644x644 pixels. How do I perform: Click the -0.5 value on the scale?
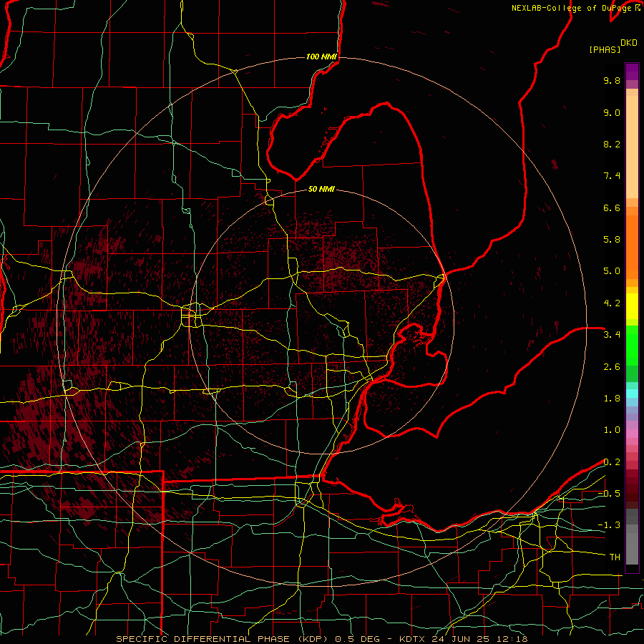[609, 494]
